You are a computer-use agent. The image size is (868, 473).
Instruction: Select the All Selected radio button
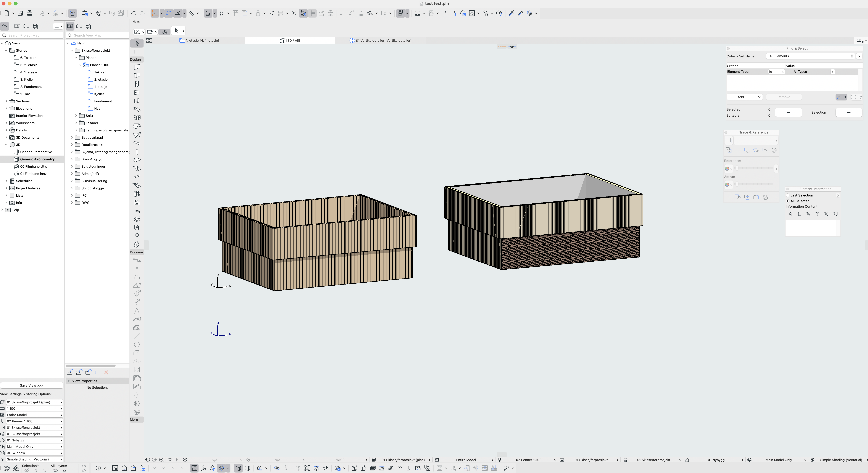788,201
